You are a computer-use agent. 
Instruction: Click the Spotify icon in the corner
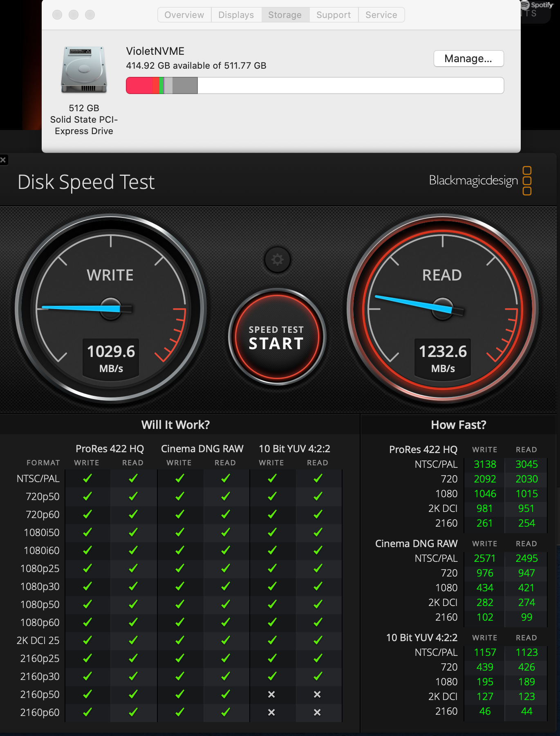pyautogui.click(x=525, y=5)
